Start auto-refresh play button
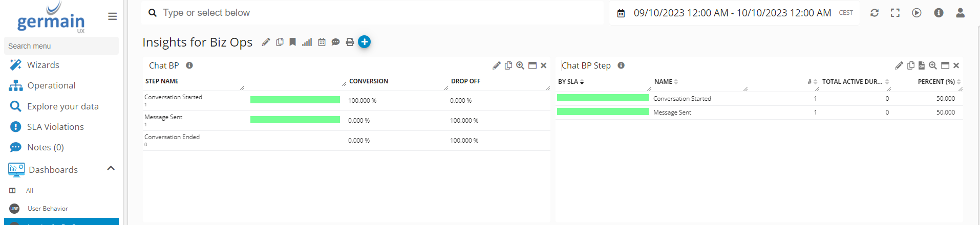Screen dimensions: 980x225 (917, 13)
